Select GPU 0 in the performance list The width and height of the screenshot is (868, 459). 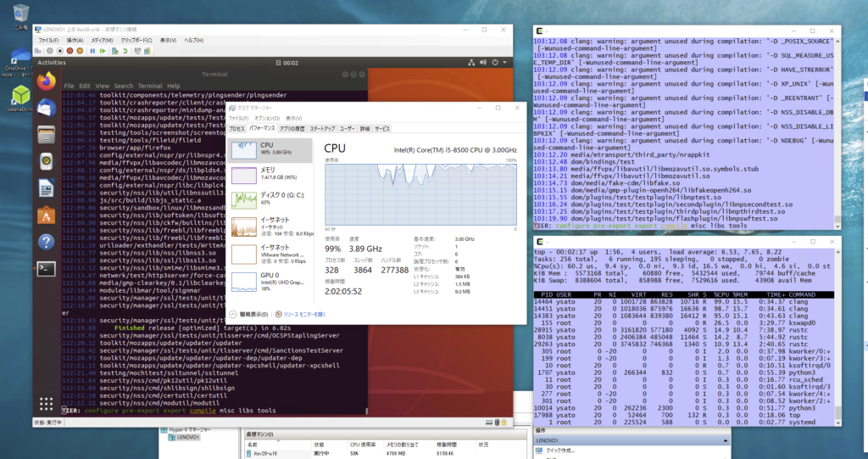(271, 281)
